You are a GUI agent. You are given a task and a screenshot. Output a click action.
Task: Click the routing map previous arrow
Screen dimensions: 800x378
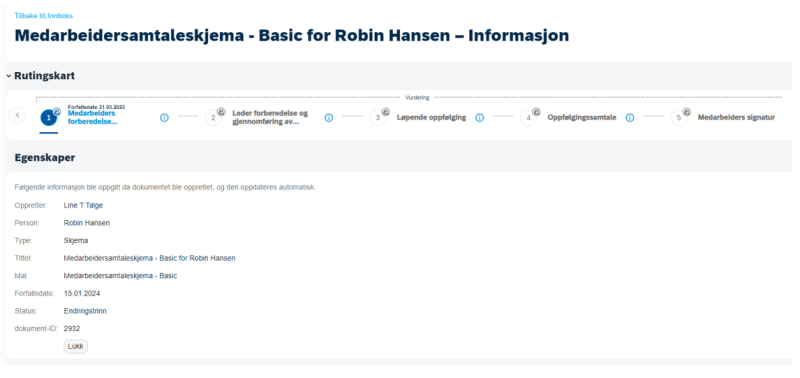[17, 115]
